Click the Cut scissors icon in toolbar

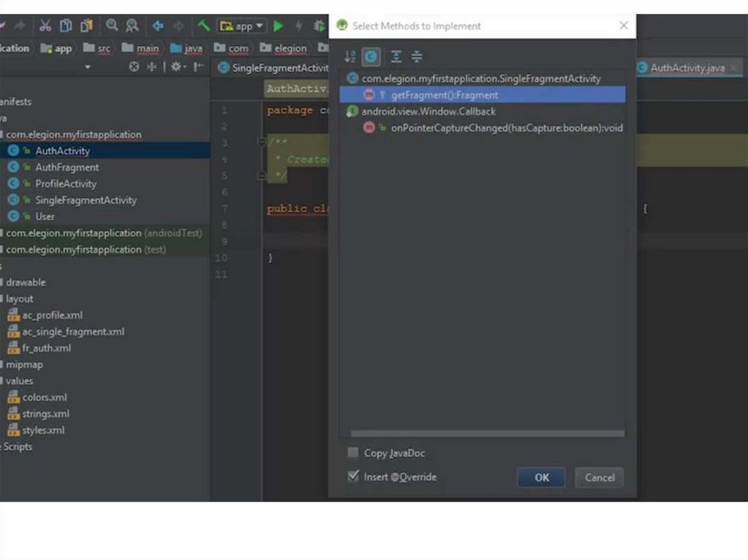[45, 26]
